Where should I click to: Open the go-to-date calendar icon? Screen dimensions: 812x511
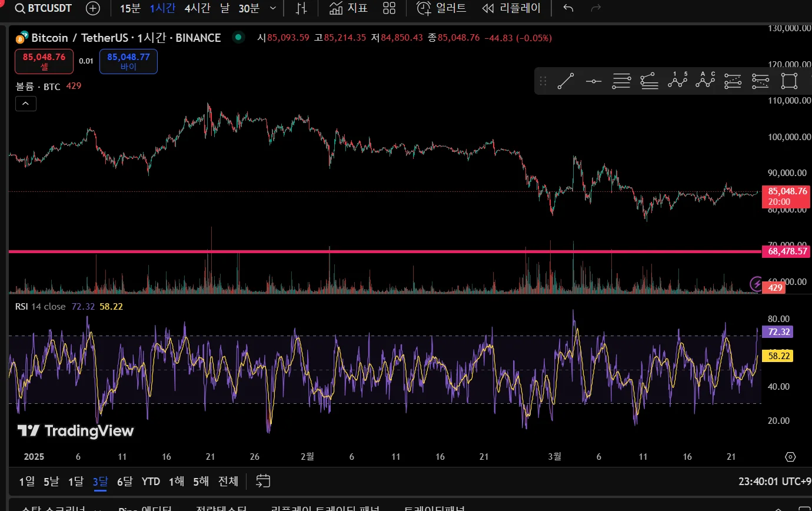263,481
